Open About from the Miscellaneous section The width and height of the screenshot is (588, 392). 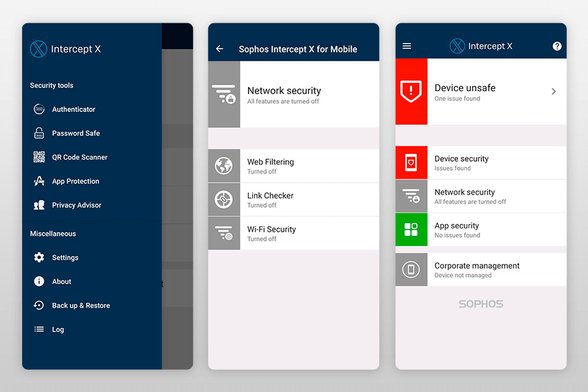point(61,281)
